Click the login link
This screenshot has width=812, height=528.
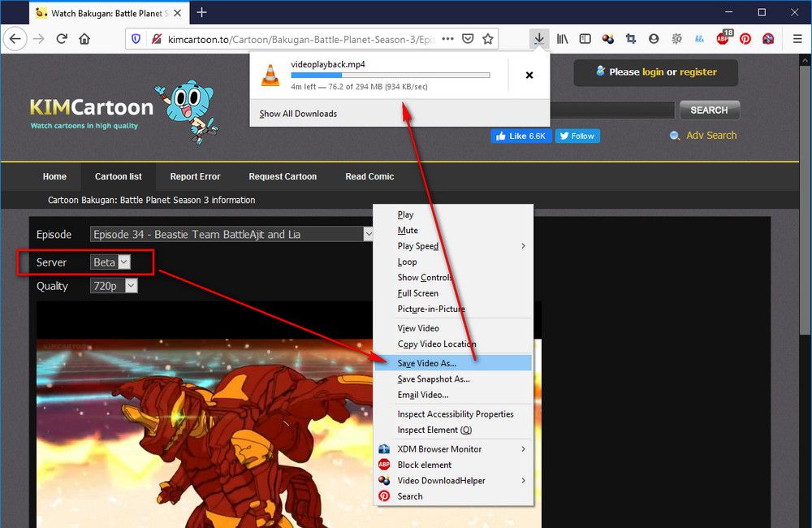653,72
